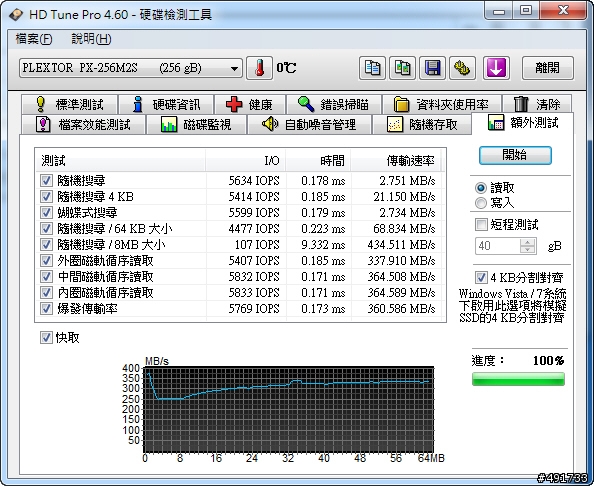594x486 pixels.
Task: Enable the 短程測試 short stroke checkbox
Action: (x=481, y=224)
